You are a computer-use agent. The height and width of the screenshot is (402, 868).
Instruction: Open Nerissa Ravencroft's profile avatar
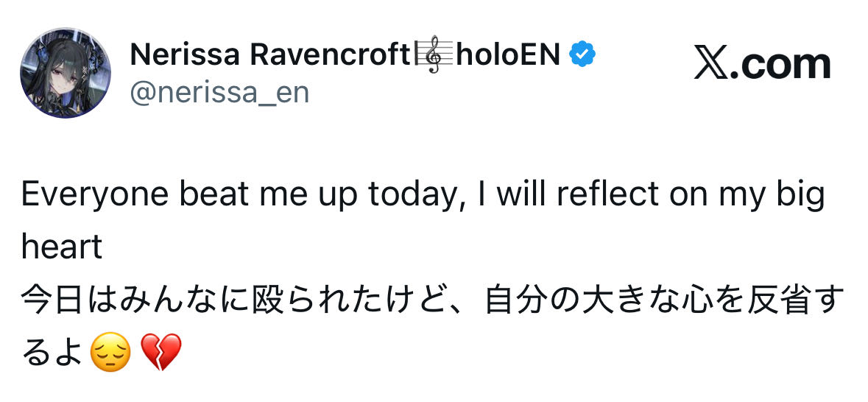[66, 72]
